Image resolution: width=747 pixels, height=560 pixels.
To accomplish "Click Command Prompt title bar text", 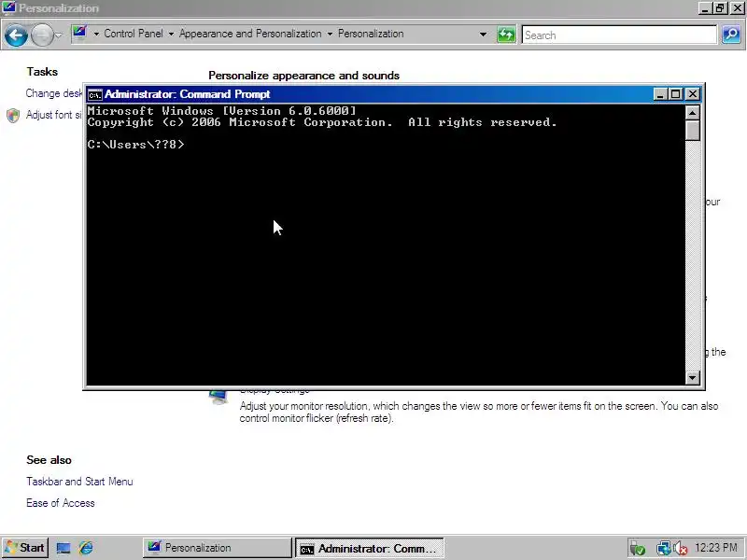I will [188, 94].
